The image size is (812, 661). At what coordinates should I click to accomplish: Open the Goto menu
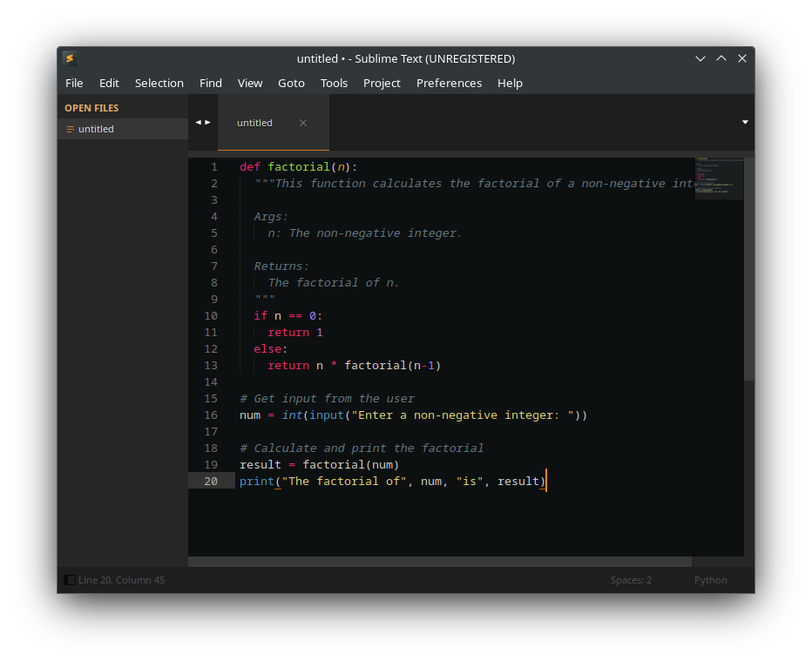coord(291,83)
